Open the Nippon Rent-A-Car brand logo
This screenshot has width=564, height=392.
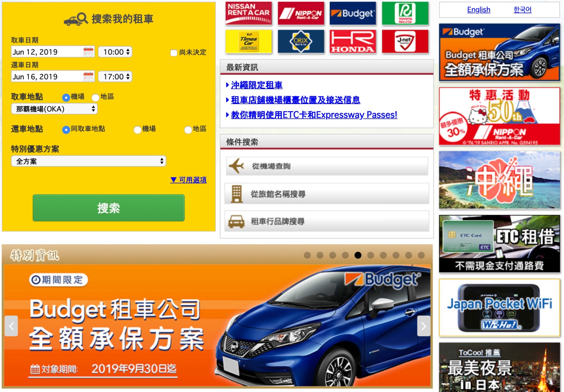[x=301, y=13]
